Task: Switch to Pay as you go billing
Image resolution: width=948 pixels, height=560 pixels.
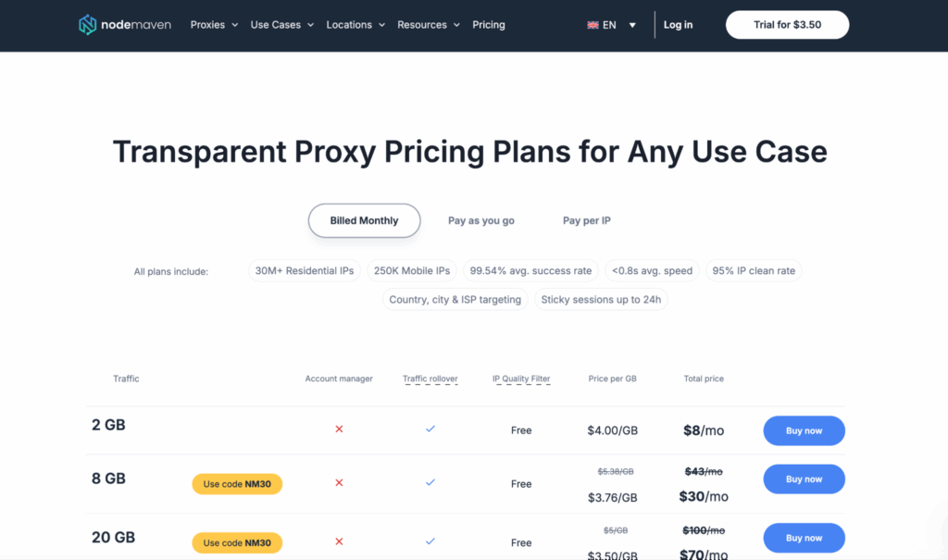Action: [x=480, y=220]
